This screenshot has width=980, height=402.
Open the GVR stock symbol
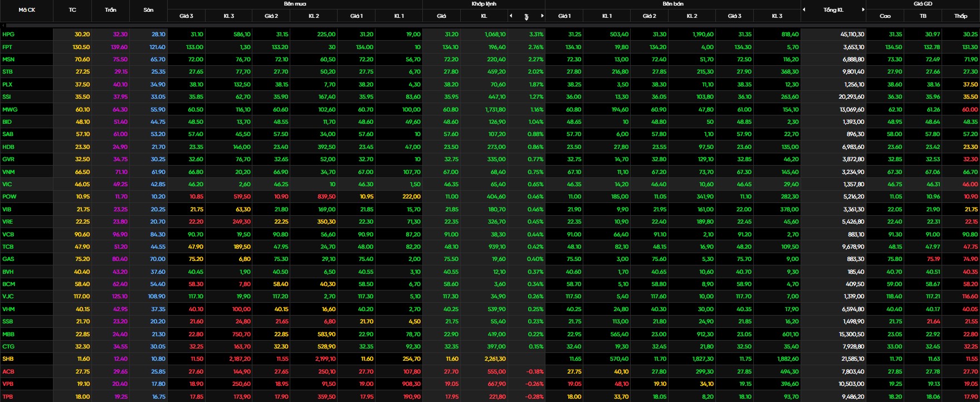[8, 159]
